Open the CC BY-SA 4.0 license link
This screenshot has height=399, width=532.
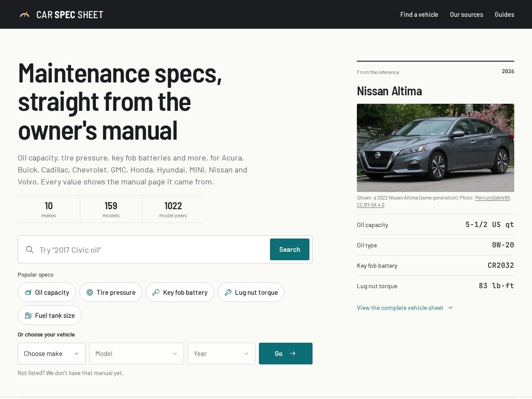click(x=371, y=205)
